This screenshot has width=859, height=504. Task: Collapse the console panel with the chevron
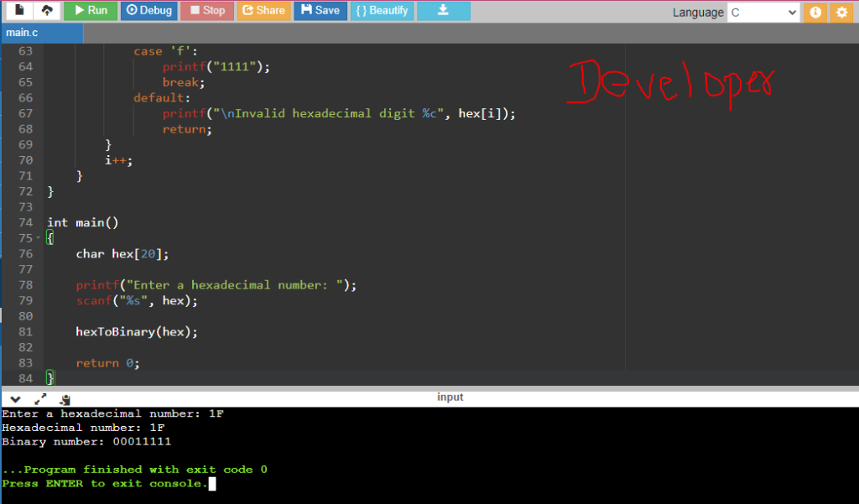click(x=14, y=399)
